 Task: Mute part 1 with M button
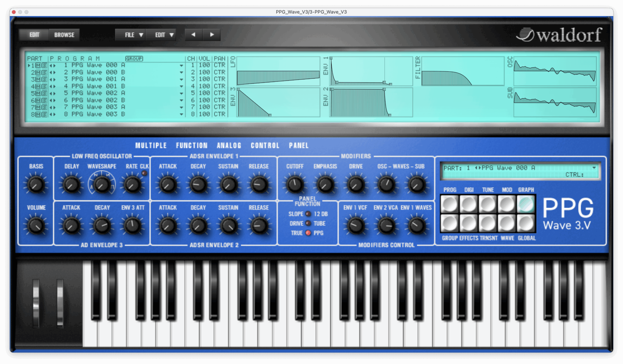[x=38, y=65]
